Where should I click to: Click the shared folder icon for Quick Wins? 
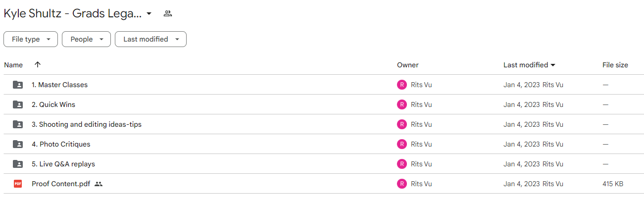coord(18,104)
